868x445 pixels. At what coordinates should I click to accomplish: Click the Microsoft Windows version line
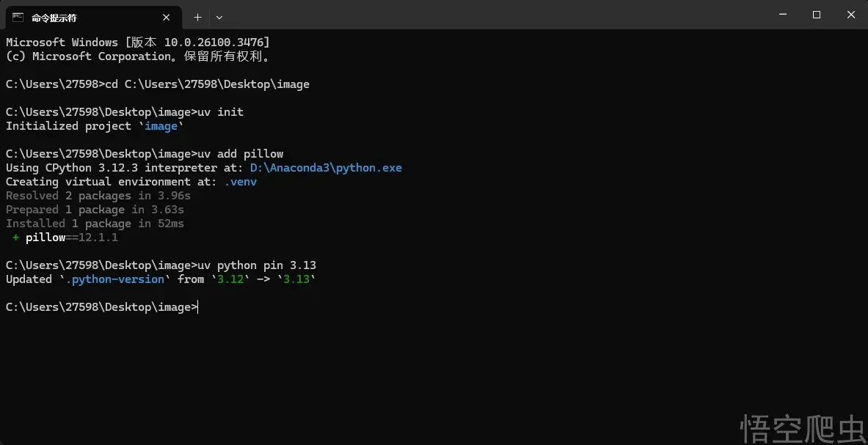click(138, 42)
